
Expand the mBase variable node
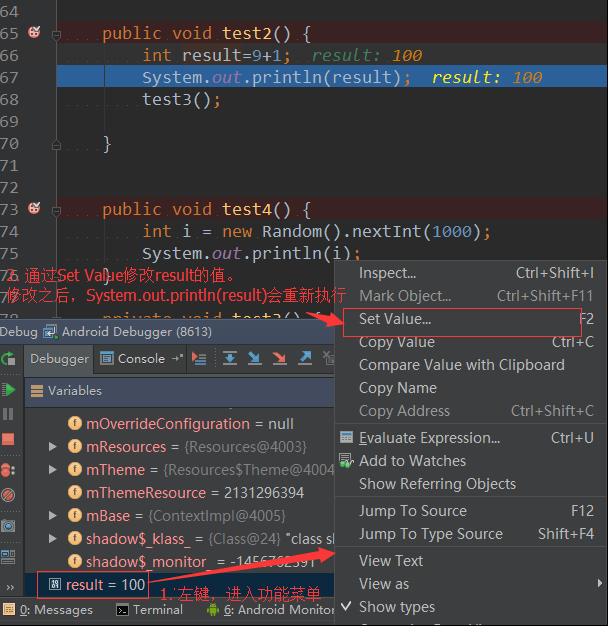pos(53,516)
